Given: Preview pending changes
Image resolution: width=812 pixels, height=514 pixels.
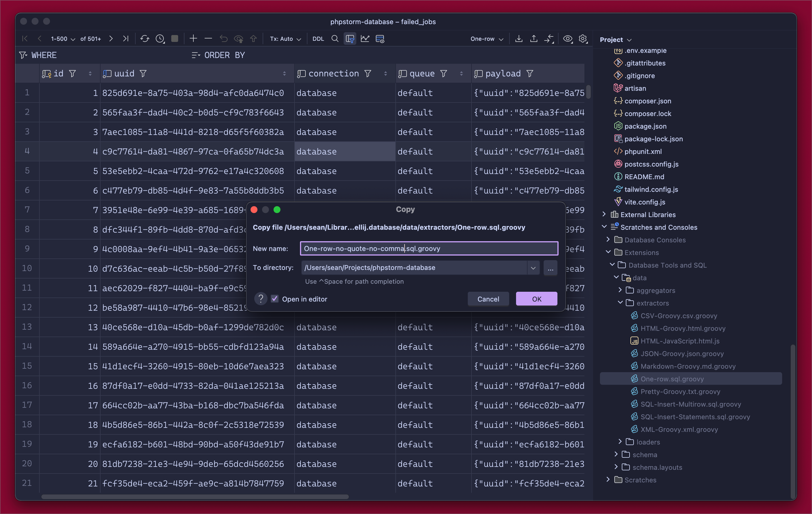Looking at the screenshot, I should tap(239, 39).
